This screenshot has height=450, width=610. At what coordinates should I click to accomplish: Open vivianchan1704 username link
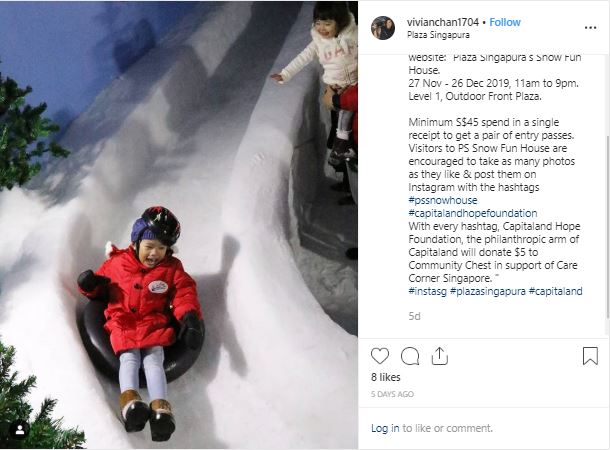tap(443, 22)
